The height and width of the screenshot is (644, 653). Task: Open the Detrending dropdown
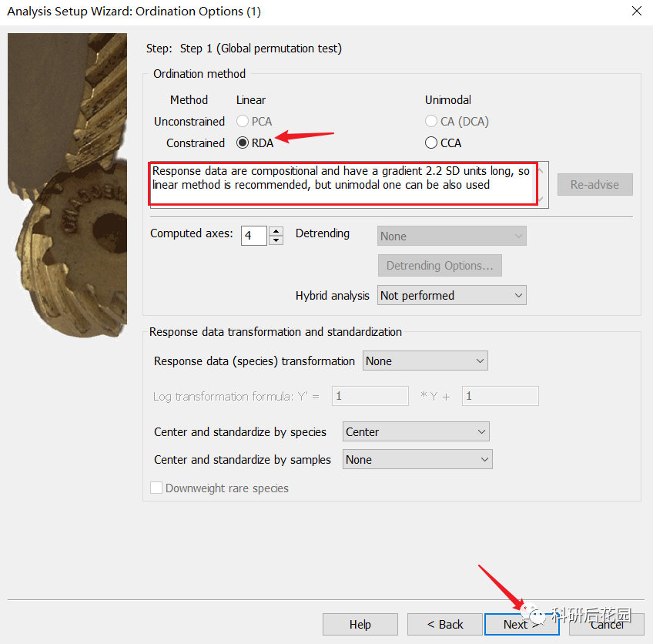pos(452,236)
